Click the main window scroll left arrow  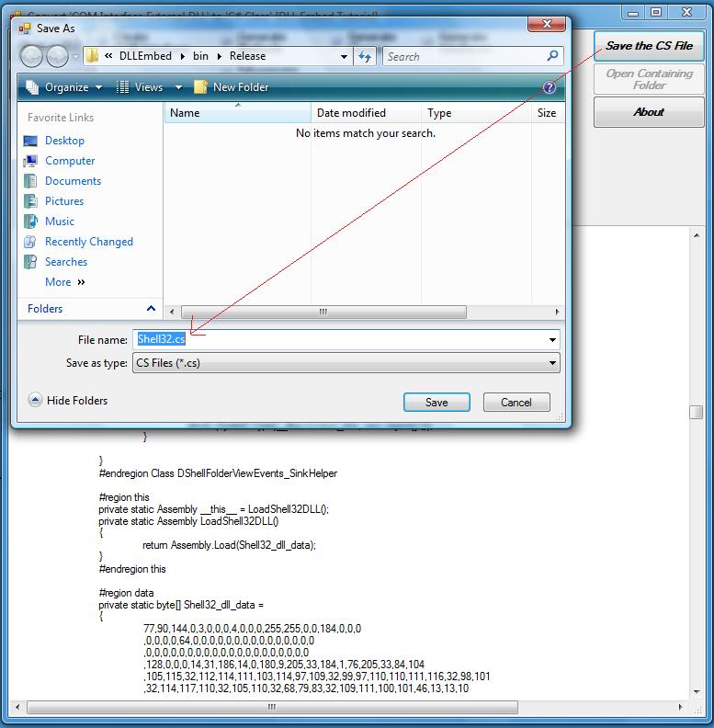(17, 707)
